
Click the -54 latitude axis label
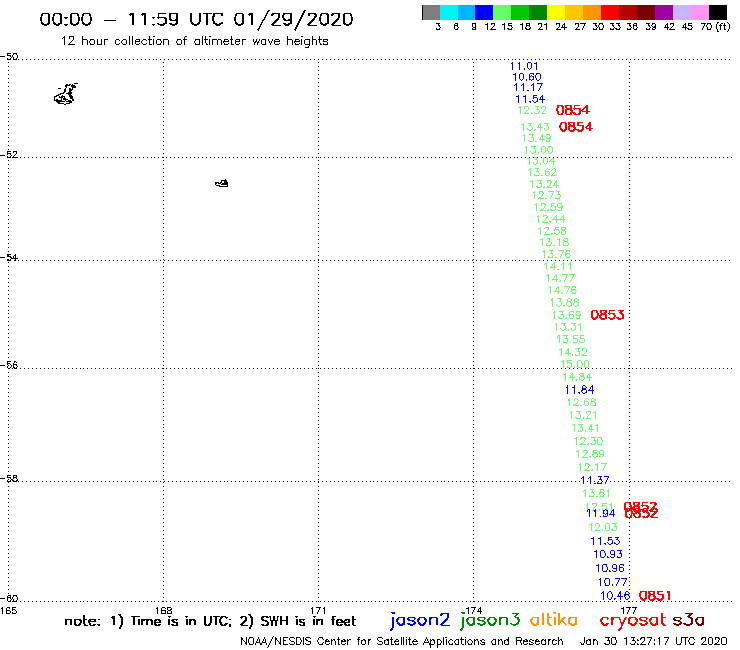pos(9,257)
